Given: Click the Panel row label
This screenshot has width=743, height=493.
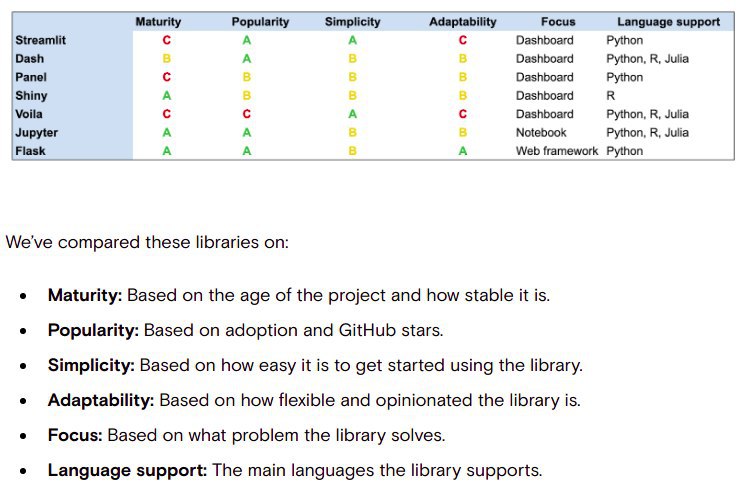Looking at the screenshot, I should [31, 77].
